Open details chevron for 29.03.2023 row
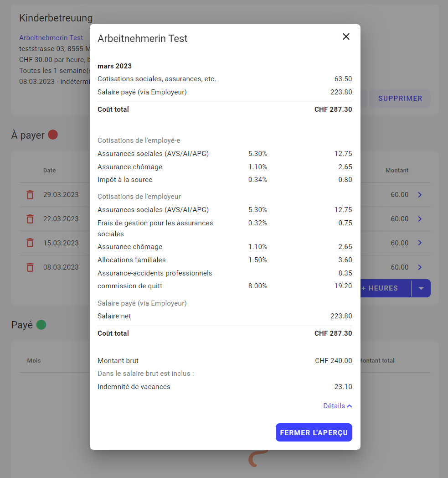 [420, 195]
